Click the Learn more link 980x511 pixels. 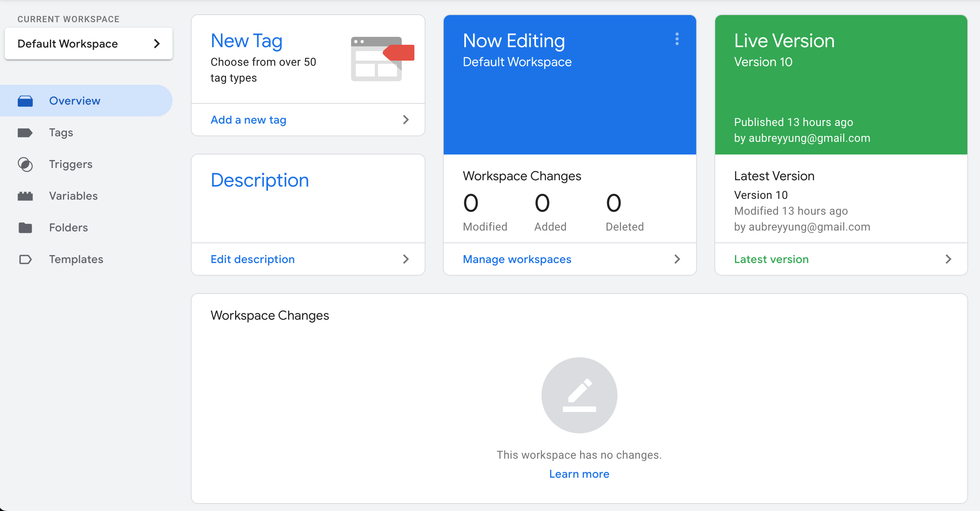(x=579, y=474)
